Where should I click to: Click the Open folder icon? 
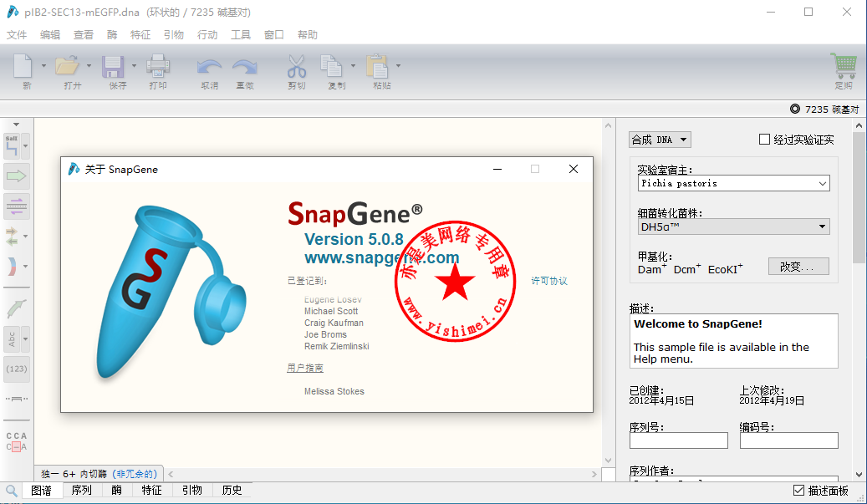67,66
